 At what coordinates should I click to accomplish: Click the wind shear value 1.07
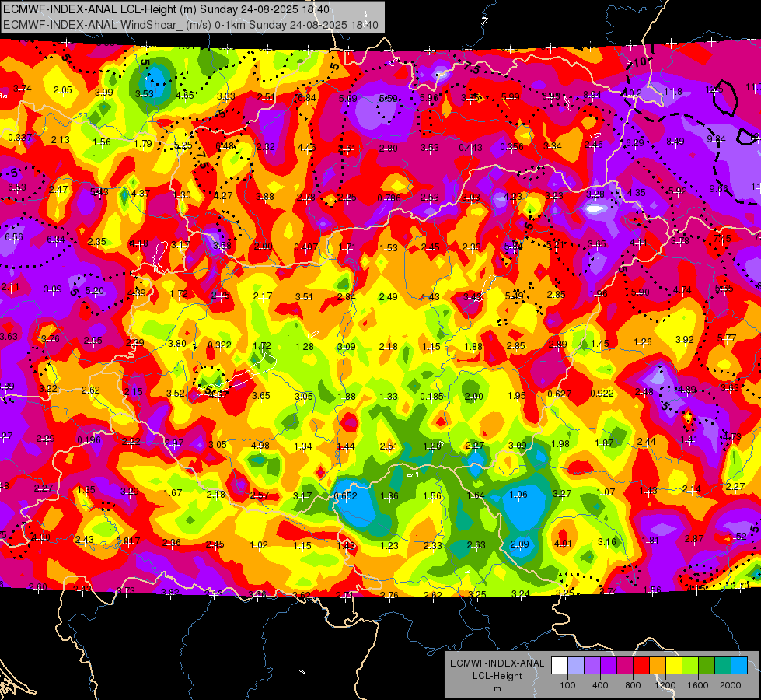[x=606, y=492]
